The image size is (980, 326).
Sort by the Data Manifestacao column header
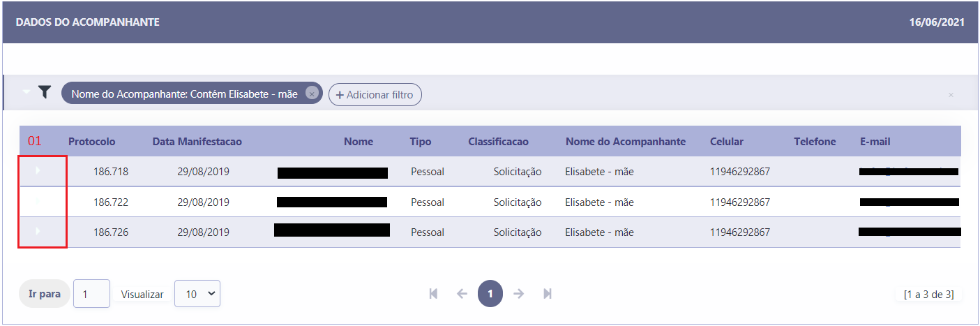click(x=197, y=142)
